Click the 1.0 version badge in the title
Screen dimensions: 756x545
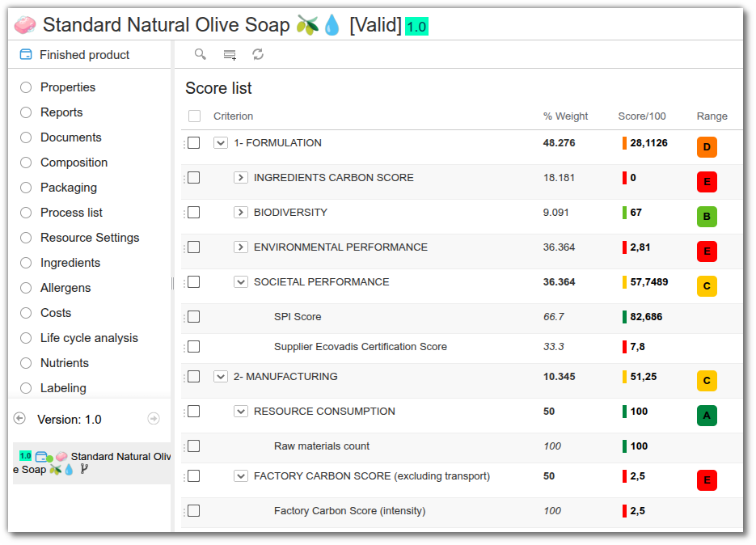416,27
